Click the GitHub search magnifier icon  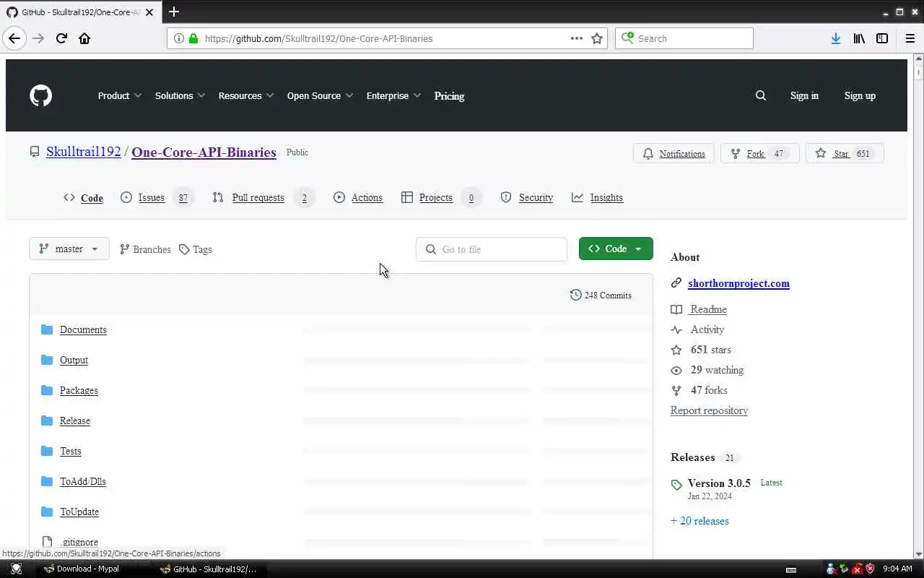761,95
